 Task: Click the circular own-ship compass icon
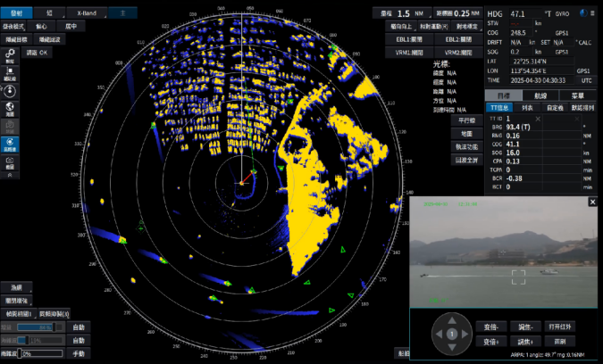(10, 91)
